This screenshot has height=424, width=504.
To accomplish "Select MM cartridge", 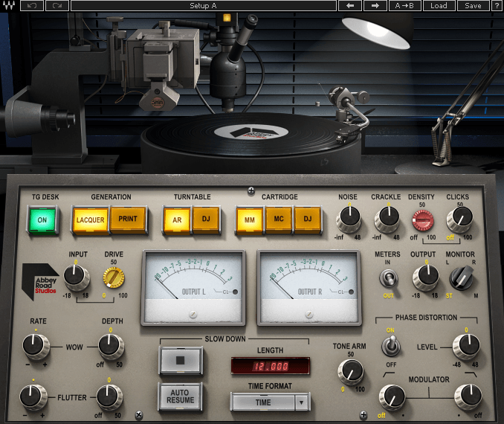I will pyautogui.click(x=250, y=220).
